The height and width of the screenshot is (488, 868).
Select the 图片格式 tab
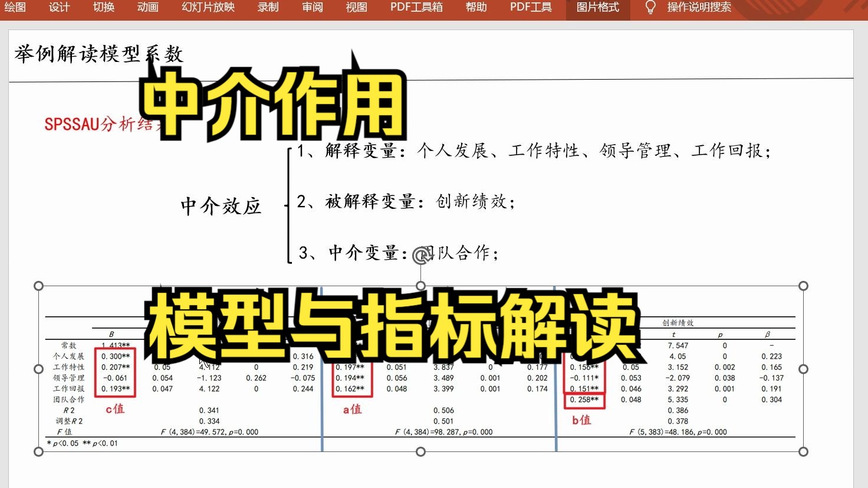[x=598, y=7]
